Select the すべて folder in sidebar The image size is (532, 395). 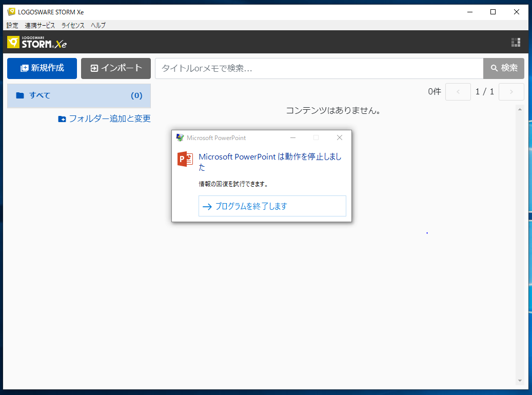[79, 96]
